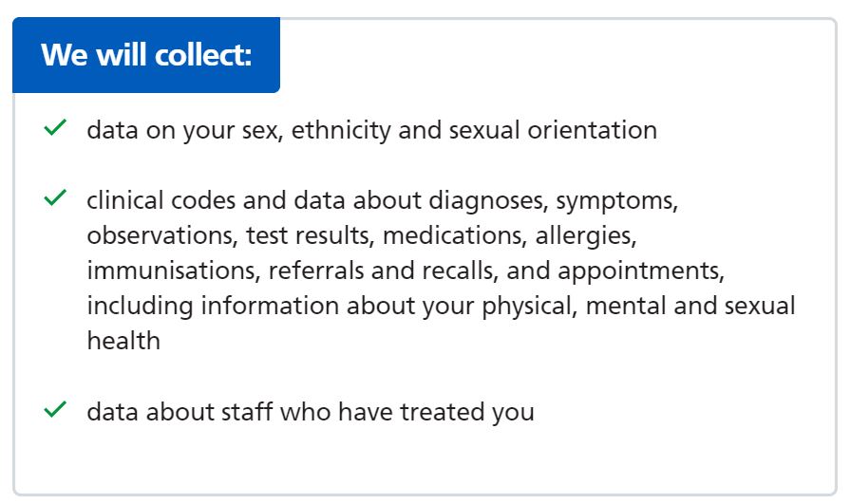Viewport: 851px width, 504px height.
Task: Click the text 'data on your sex, ethnicity and sexual orientation'
Action: [371, 130]
